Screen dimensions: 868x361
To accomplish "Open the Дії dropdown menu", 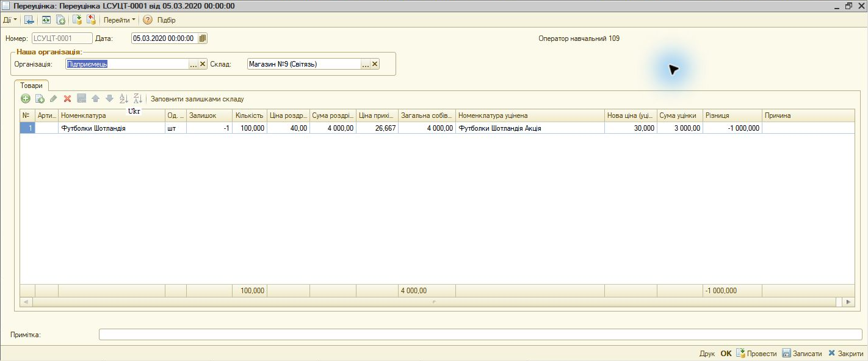I will tap(10, 20).
